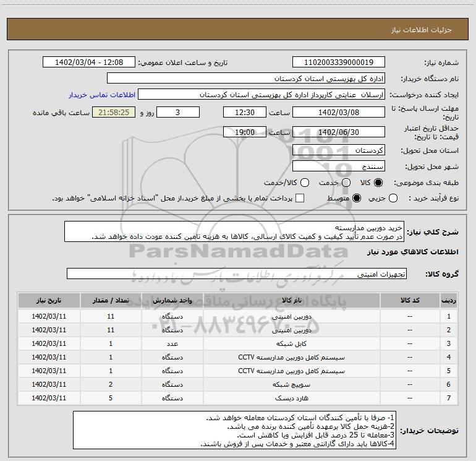Select the هارد دیسک item name
This screenshot has height=461, width=476.
click(x=291, y=398)
